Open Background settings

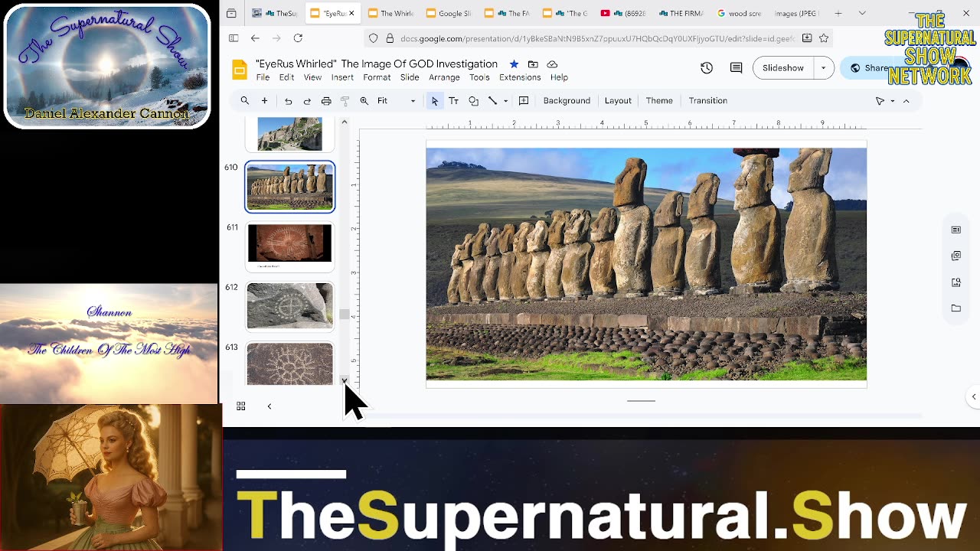[x=567, y=101]
